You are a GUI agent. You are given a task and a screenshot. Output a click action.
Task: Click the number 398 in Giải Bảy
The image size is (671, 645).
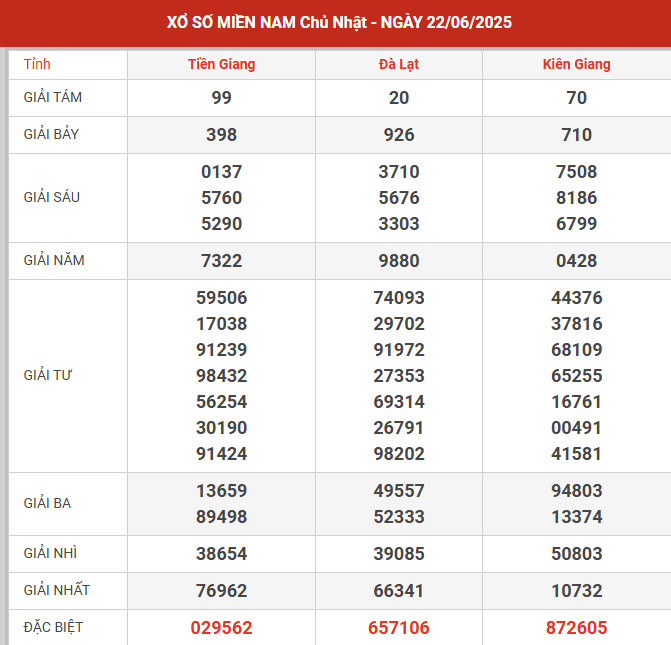tap(222, 135)
